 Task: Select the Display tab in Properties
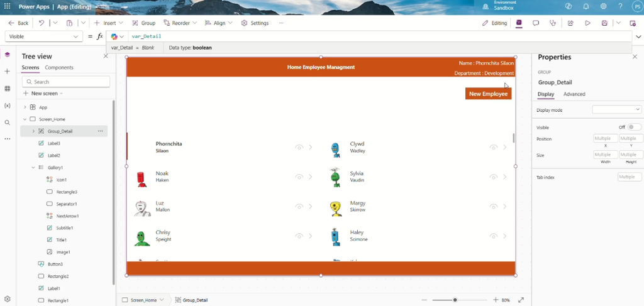tap(546, 94)
